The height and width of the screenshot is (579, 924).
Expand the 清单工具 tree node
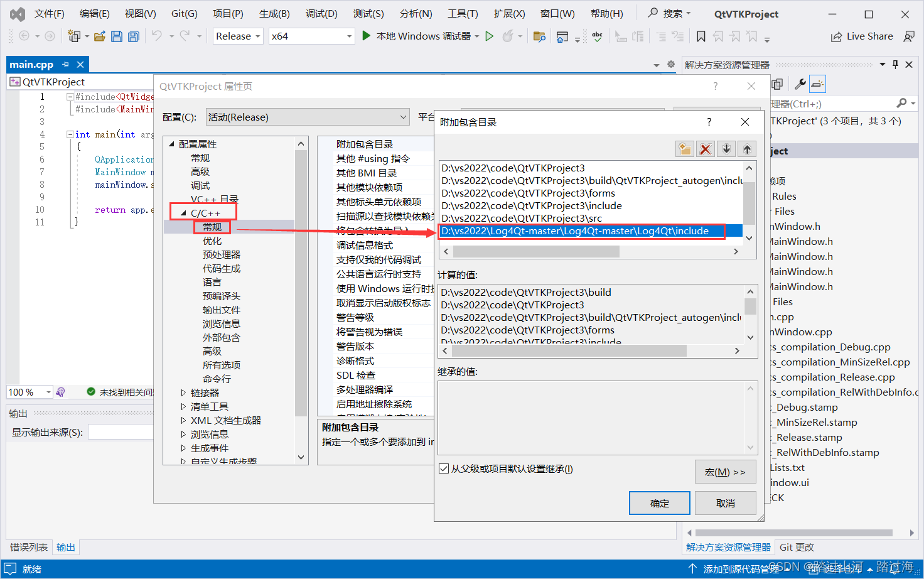(x=183, y=406)
